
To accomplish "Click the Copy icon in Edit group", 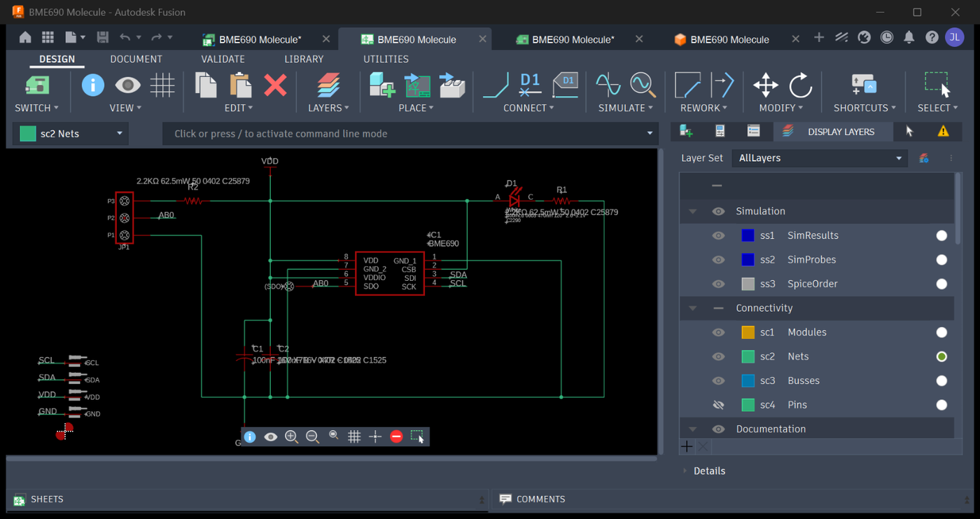I will 206,85.
